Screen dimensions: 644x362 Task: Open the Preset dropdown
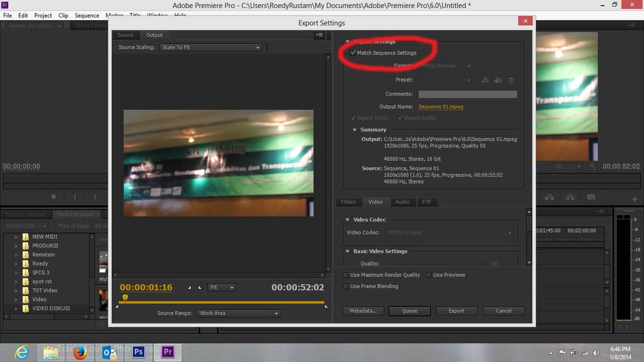(445, 80)
